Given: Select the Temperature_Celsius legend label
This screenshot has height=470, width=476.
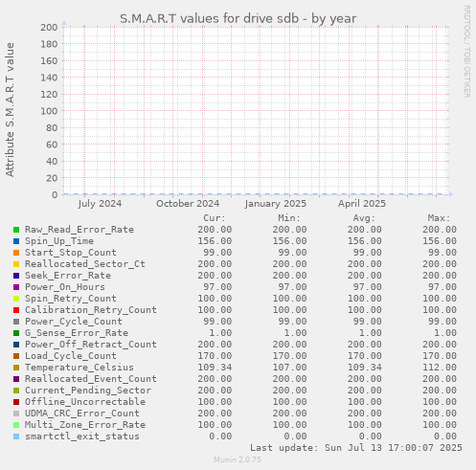Looking at the screenshot, I should [x=79, y=368].
